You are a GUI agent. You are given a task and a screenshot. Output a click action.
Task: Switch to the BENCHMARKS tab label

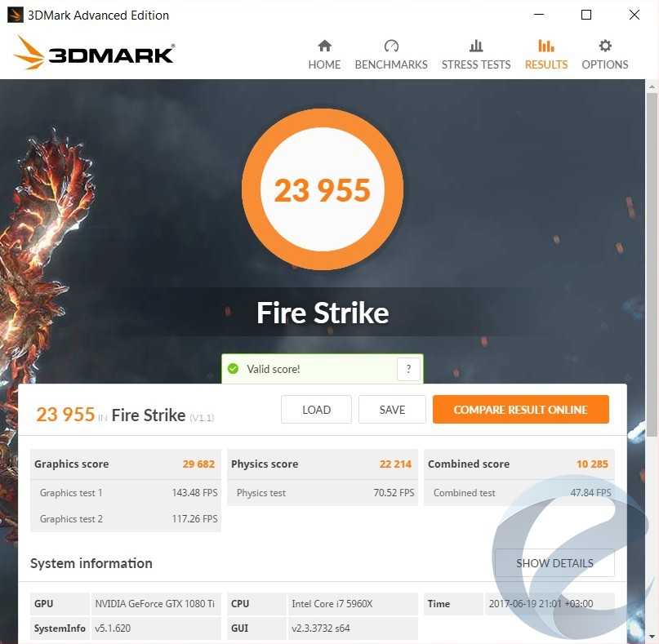click(x=391, y=64)
